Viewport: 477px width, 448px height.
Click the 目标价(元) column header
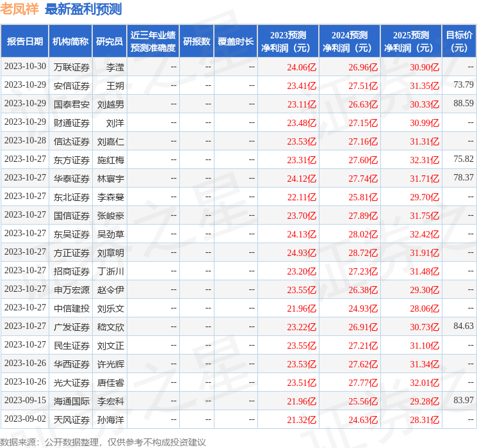tap(459, 42)
